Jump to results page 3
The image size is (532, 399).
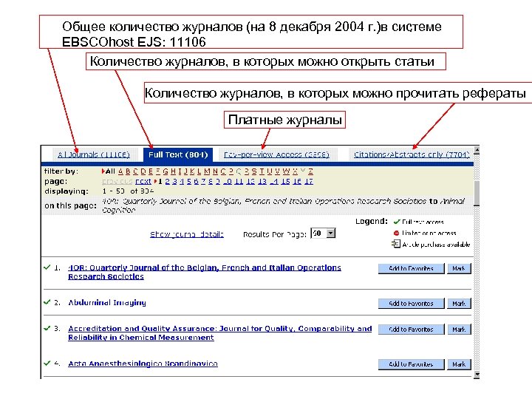(x=175, y=182)
